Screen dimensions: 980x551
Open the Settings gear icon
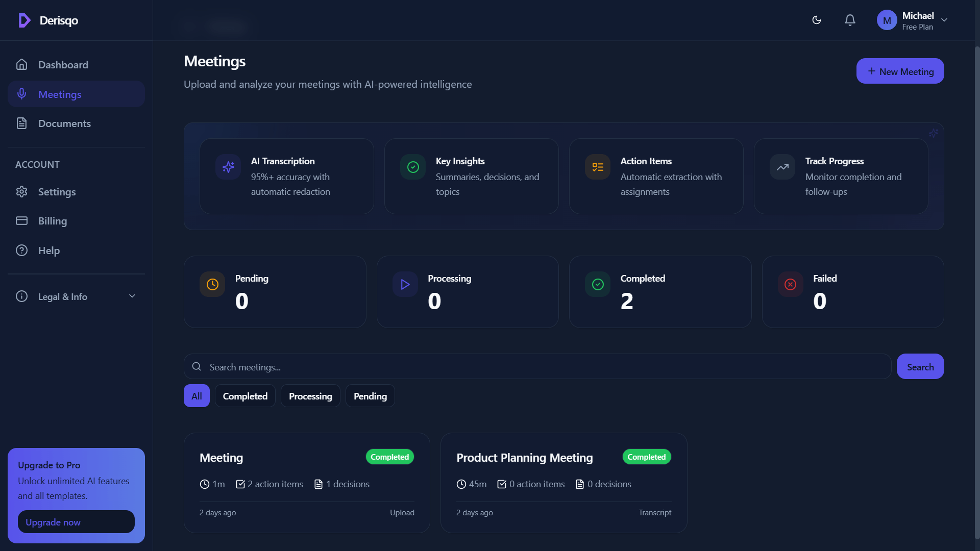[21, 191]
